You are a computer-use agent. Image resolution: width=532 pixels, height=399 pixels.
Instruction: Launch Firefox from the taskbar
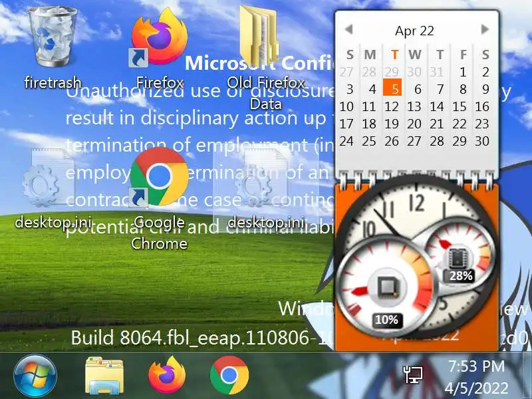(x=167, y=374)
